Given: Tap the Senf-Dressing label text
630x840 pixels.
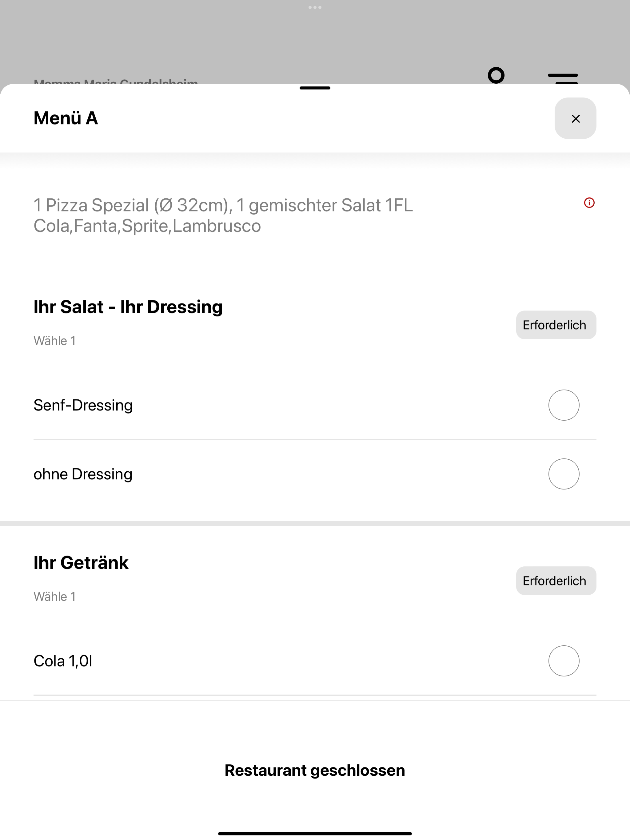Looking at the screenshot, I should pyautogui.click(x=83, y=405).
